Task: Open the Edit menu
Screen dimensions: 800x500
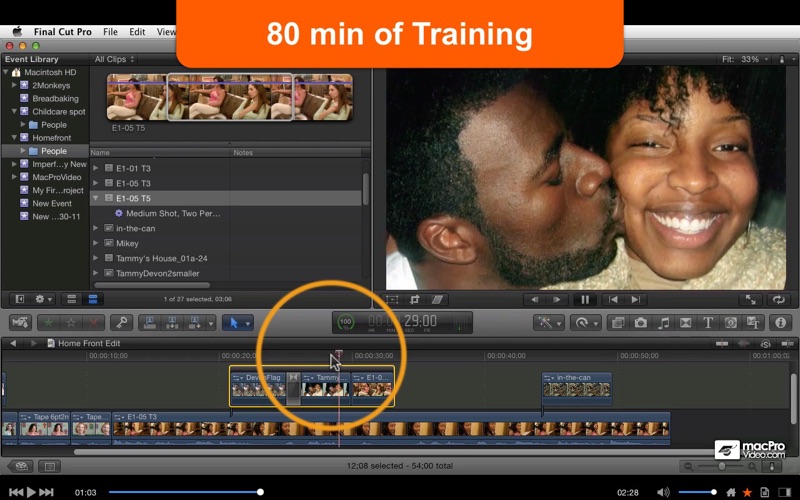Action: (x=137, y=32)
